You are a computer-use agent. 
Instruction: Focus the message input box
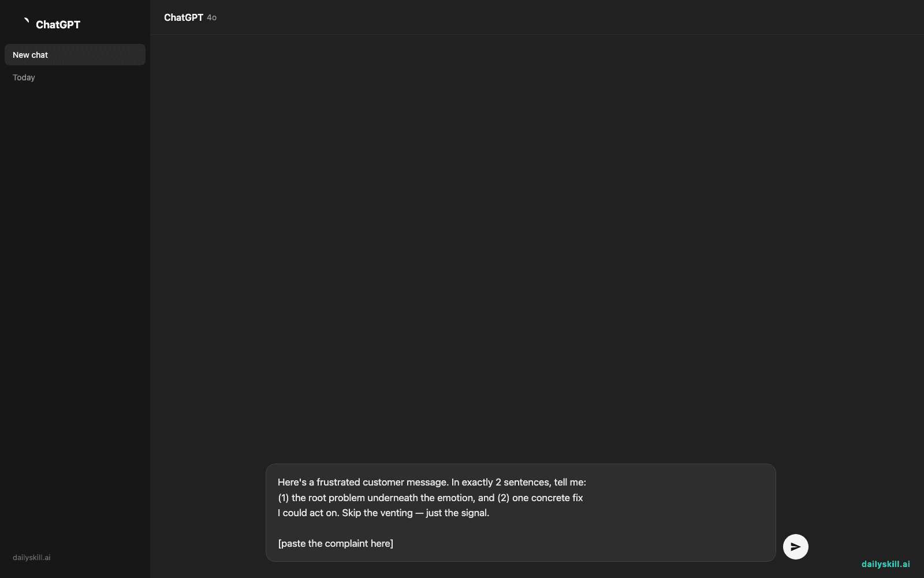coord(520,512)
